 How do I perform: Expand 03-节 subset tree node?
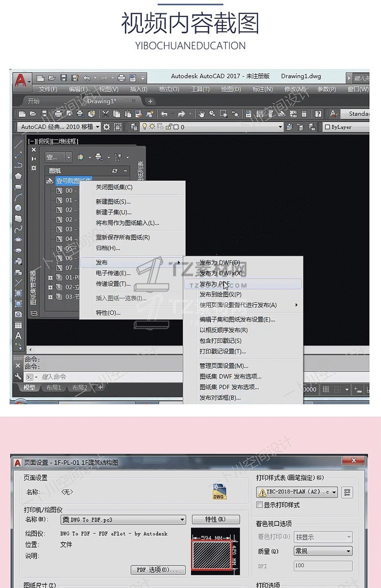pos(50,297)
